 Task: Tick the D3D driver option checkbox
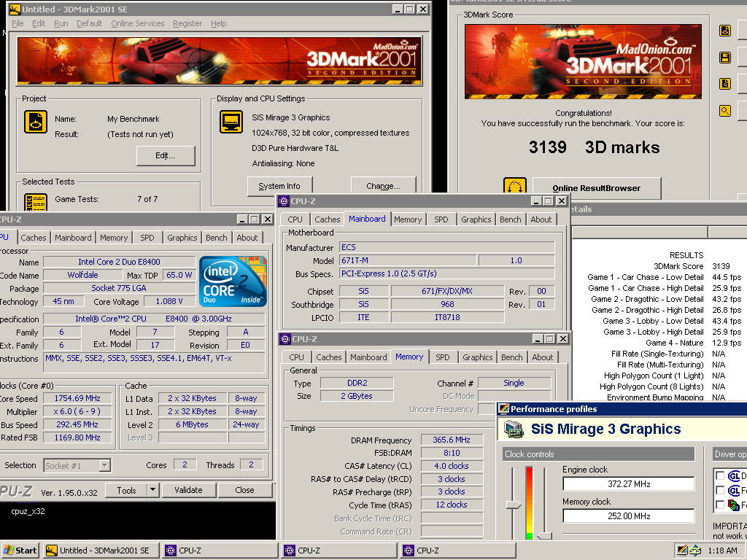tap(720, 505)
